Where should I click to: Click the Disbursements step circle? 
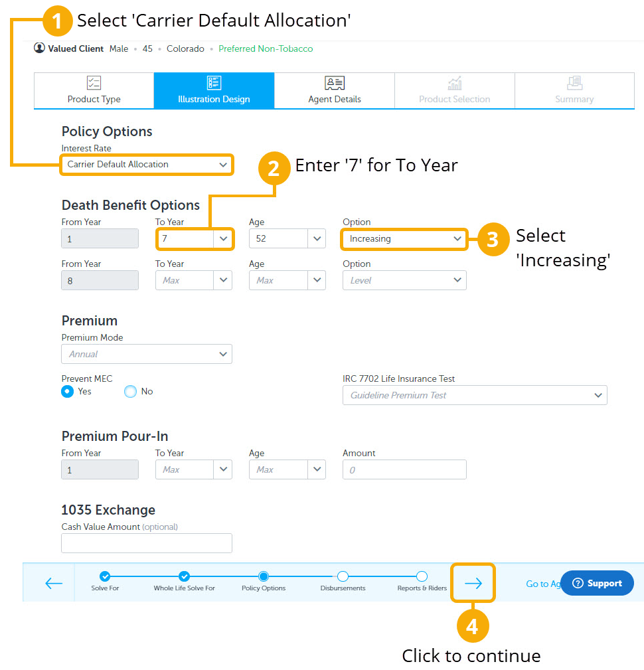[343, 576]
